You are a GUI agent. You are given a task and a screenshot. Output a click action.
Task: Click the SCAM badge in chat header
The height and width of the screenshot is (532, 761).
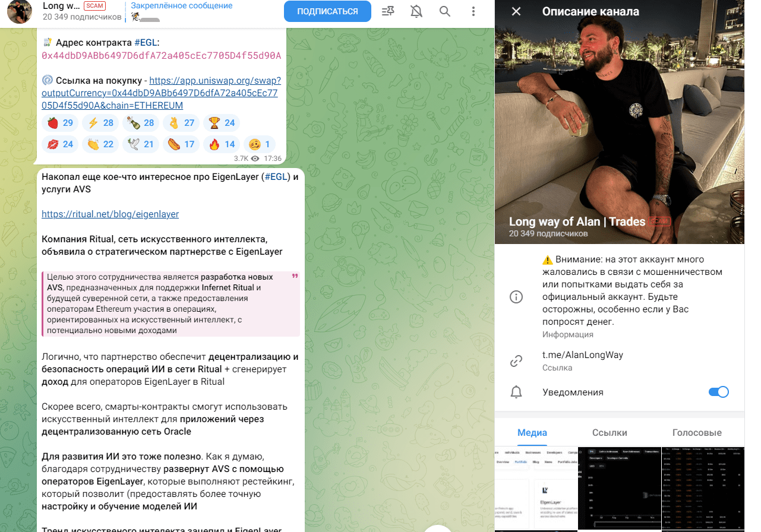[95, 6]
